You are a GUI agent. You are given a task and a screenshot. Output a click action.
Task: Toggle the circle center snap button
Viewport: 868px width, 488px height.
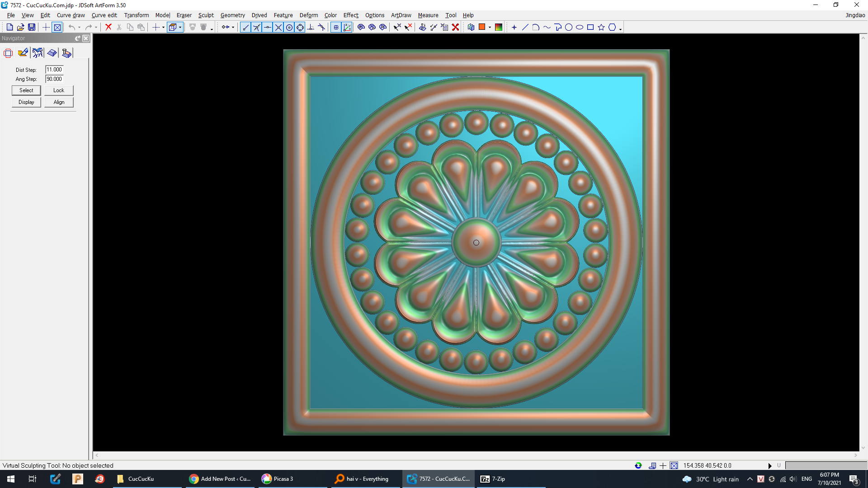click(289, 27)
